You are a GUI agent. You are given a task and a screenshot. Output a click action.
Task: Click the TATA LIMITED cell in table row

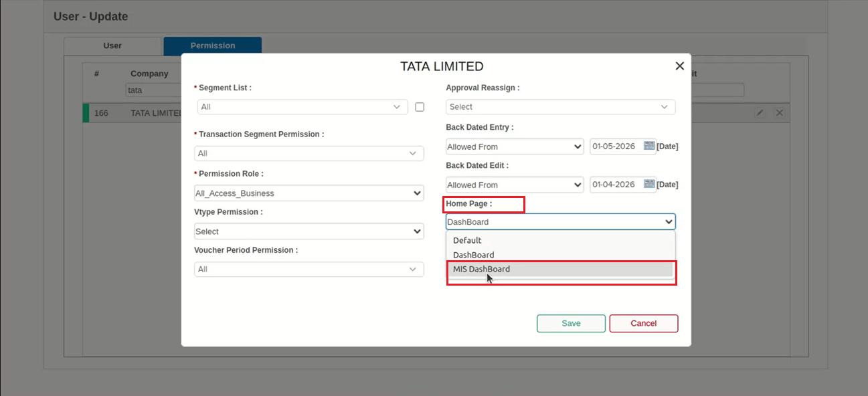point(156,113)
